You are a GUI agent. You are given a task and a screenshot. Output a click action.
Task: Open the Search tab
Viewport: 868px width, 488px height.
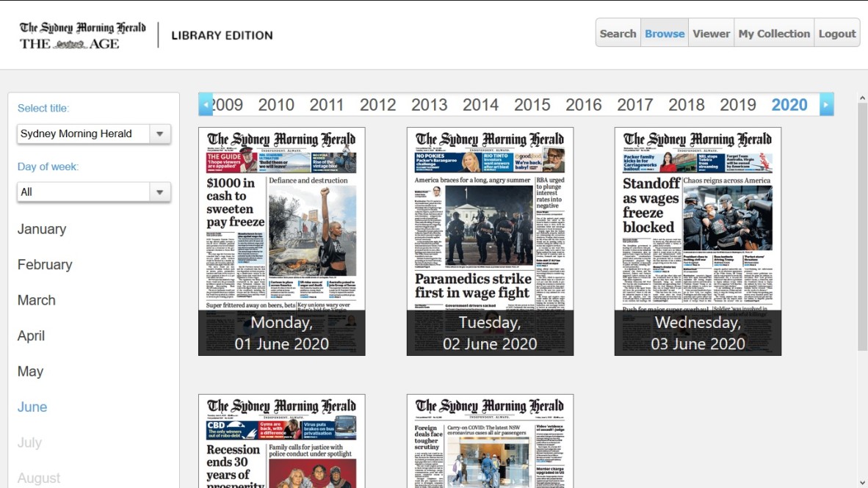coord(618,33)
